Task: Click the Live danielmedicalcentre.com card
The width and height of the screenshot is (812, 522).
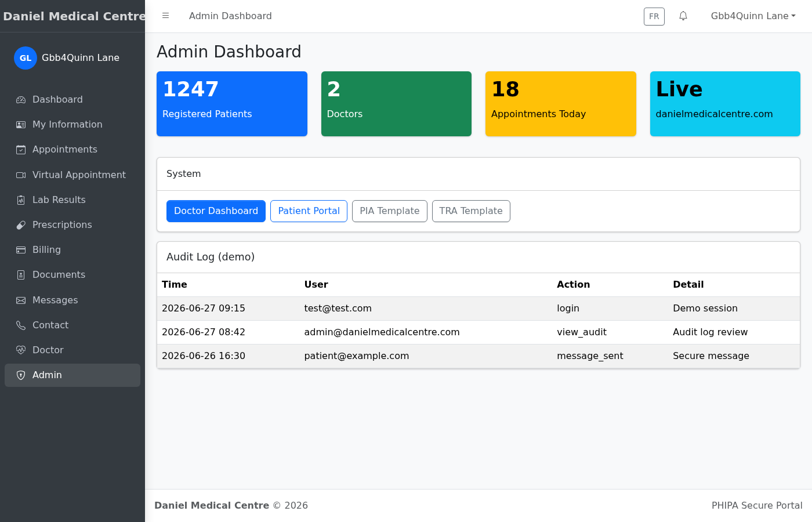Action: [725, 104]
